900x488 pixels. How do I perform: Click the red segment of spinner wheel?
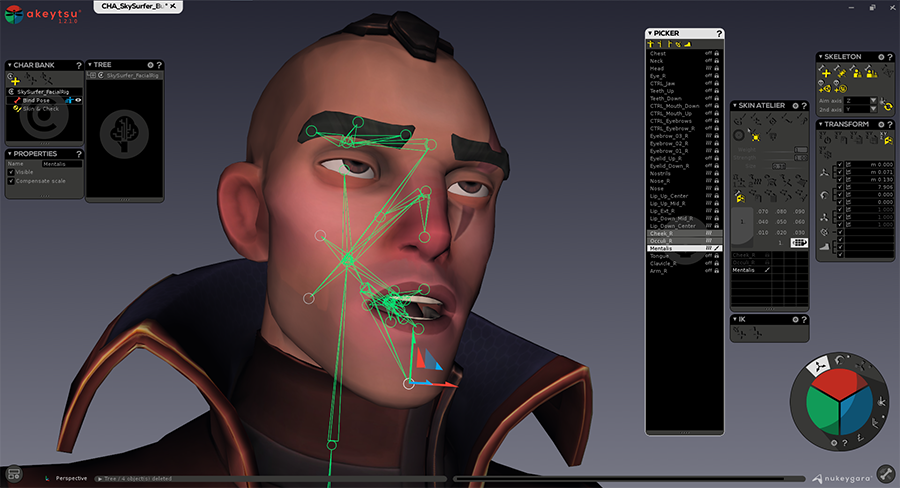pyautogui.click(x=839, y=384)
